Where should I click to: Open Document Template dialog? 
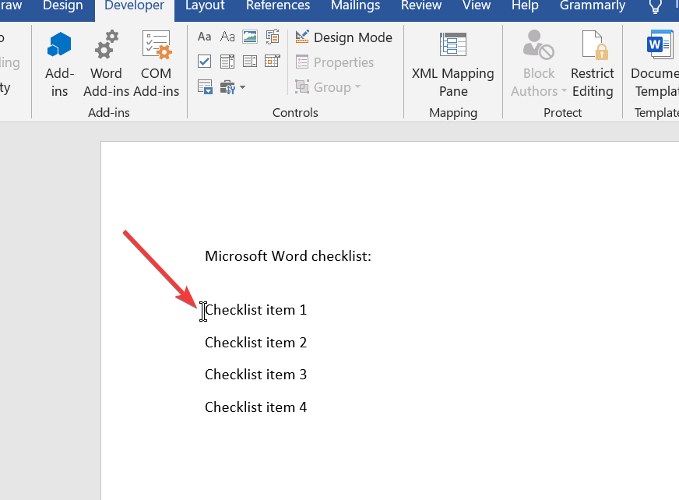tap(654, 64)
